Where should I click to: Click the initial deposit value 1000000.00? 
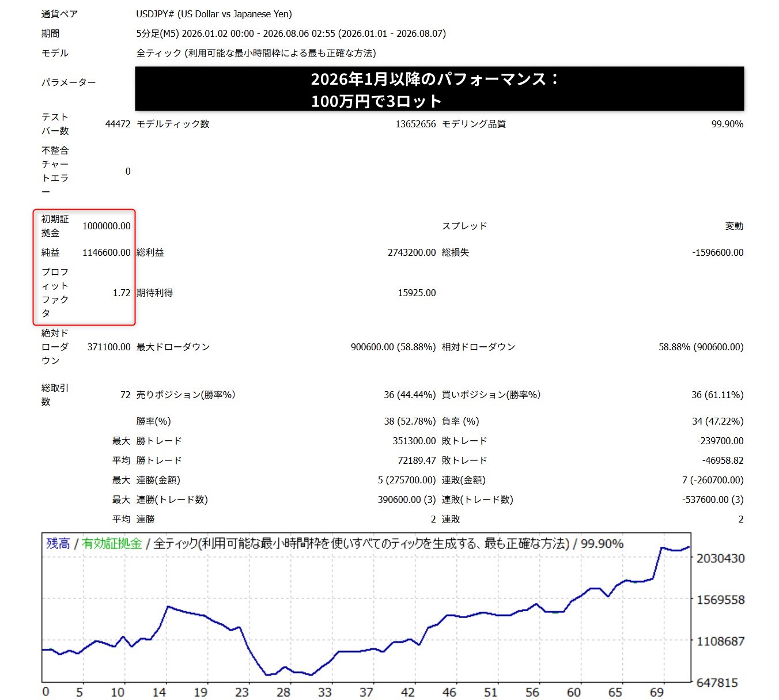(107, 226)
